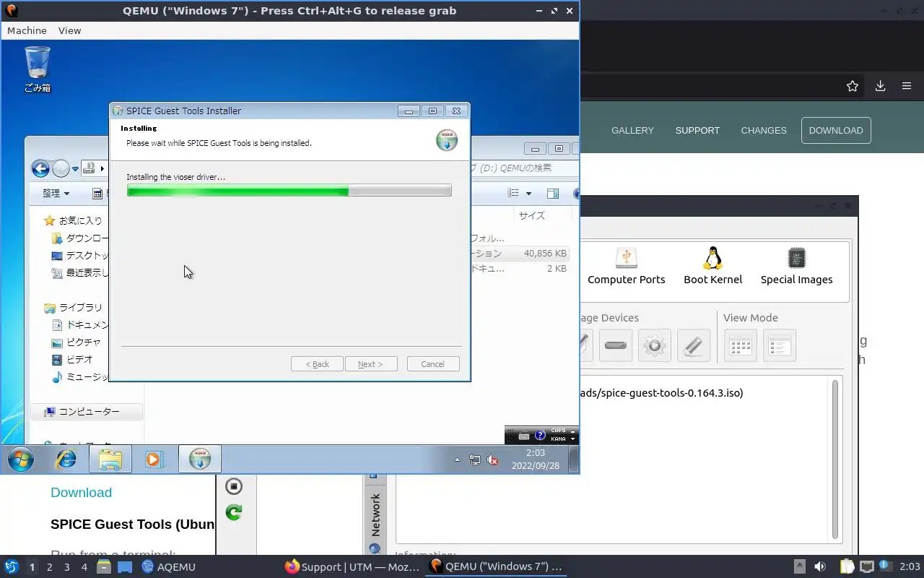Open Explorer view options dropdown arrow
The image size is (924, 578).
528,193
